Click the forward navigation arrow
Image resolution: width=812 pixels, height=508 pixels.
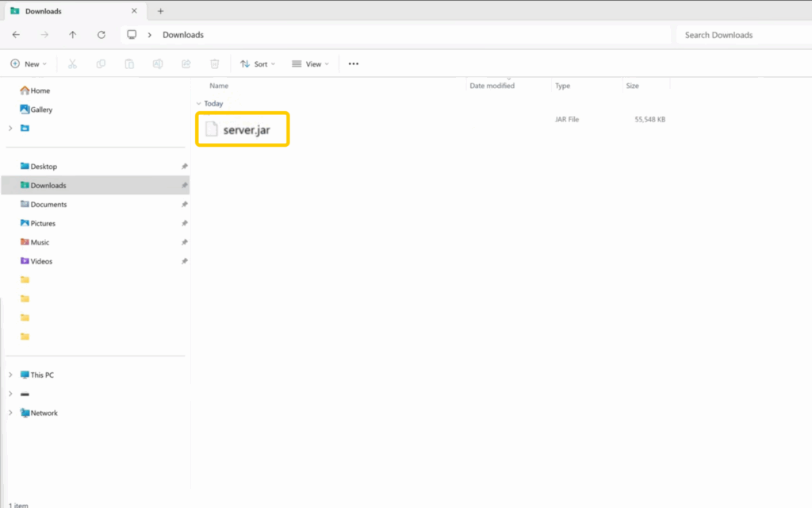(44, 35)
